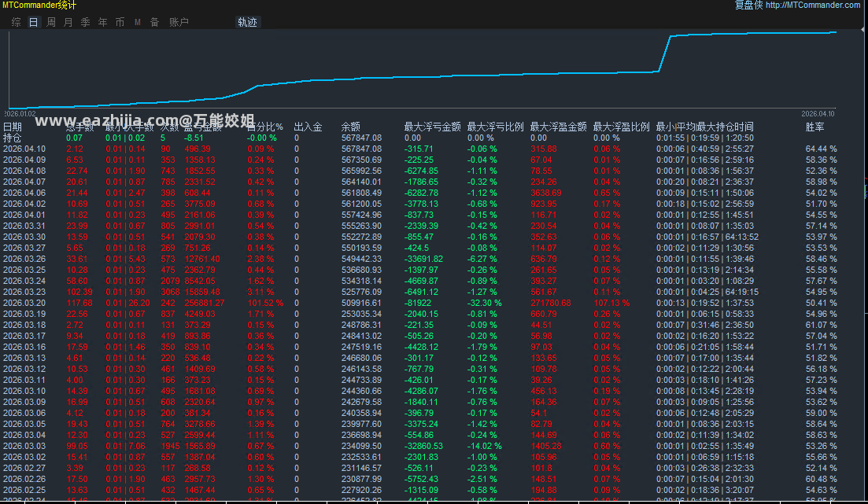Click the 101.52 % percentage cell
Screen dimensions: 868x504
click(265, 303)
